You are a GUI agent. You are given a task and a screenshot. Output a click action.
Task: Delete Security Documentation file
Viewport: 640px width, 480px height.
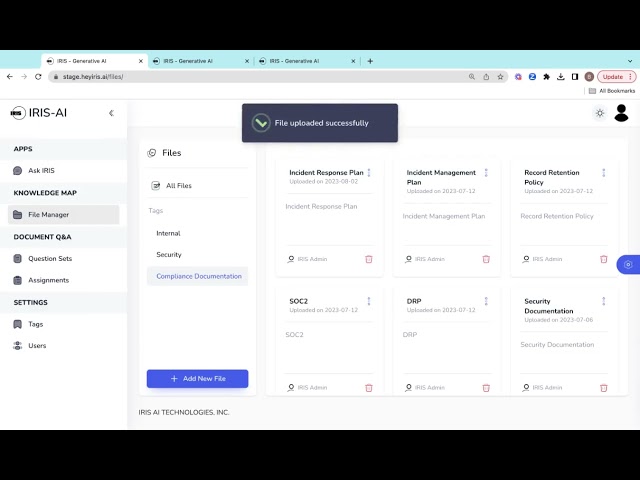coord(604,388)
